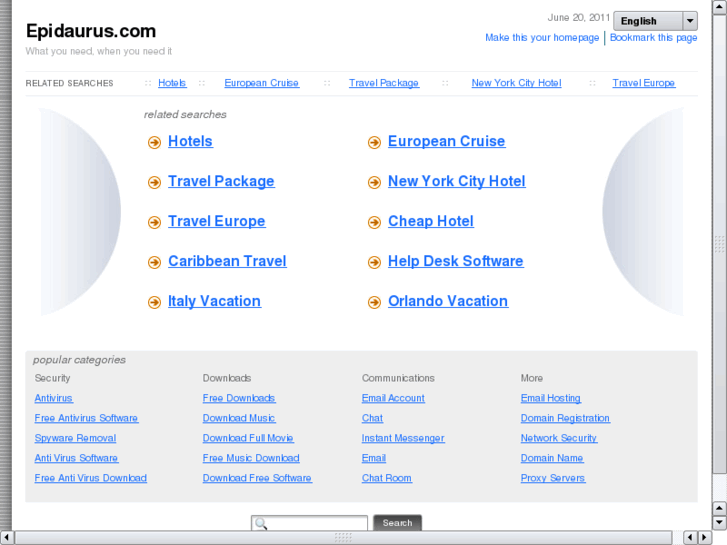Click the orange arrow icon beside Travel Package
727x545 pixels.
(x=154, y=182)
